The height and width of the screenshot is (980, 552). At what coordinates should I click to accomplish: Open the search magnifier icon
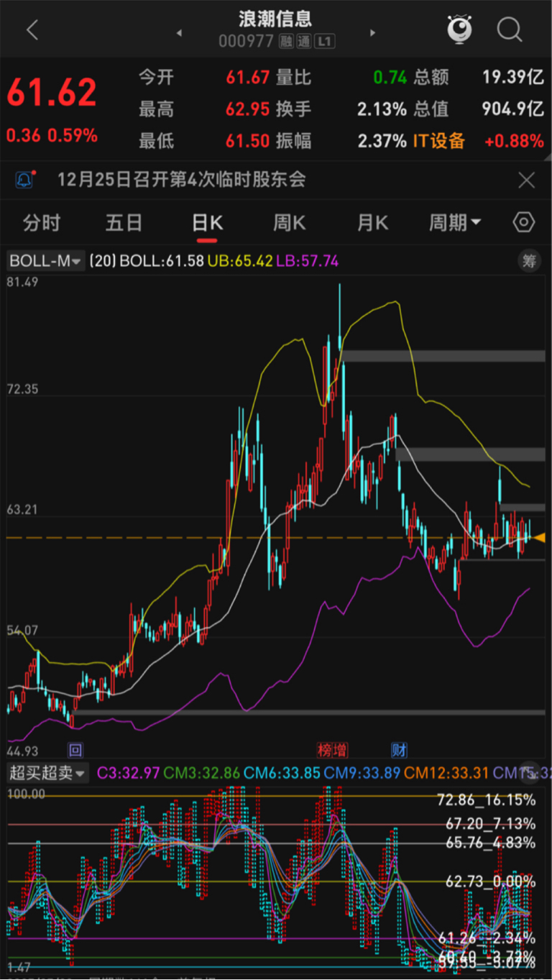point(510,30)
